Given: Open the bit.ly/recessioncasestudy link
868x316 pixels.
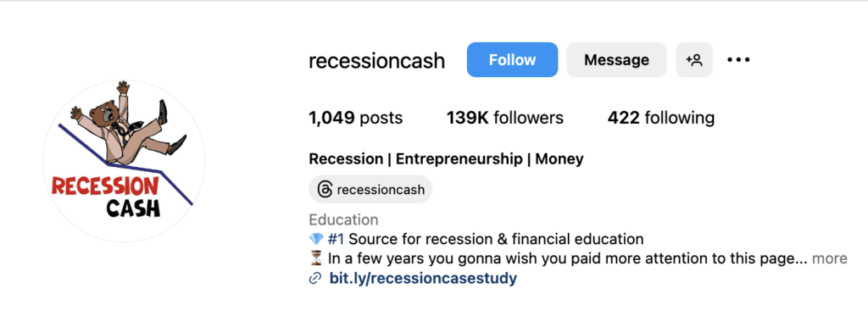Looking at the screenshot, I should (x=423, y=278).
